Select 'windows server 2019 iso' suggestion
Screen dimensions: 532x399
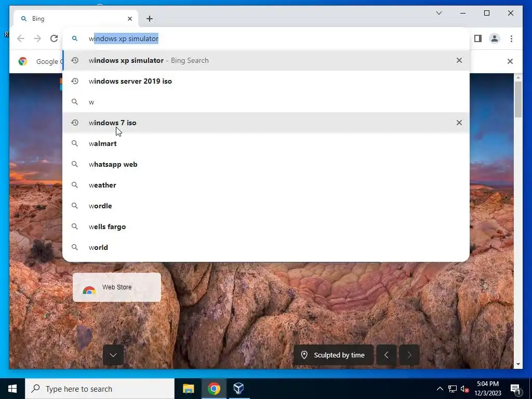pos(266,81)
